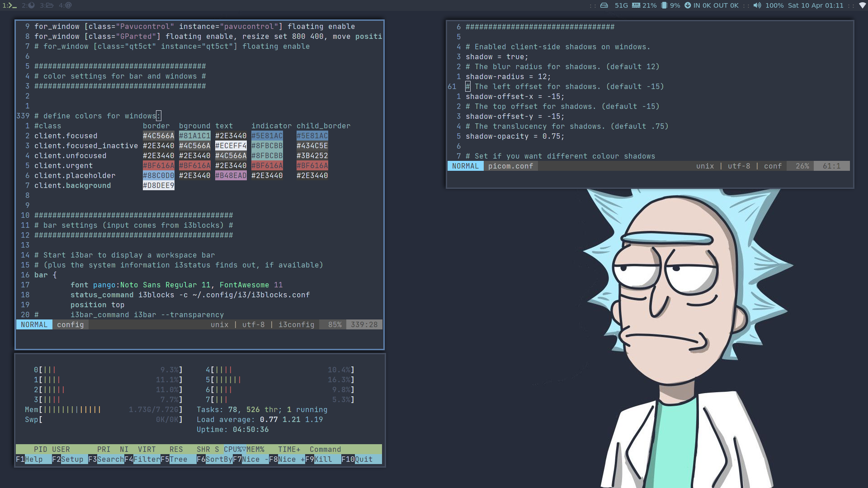This screenshot has height=488, width=868.
Task: Click the disk drive icon in status bar
Action: pos(604,5)
